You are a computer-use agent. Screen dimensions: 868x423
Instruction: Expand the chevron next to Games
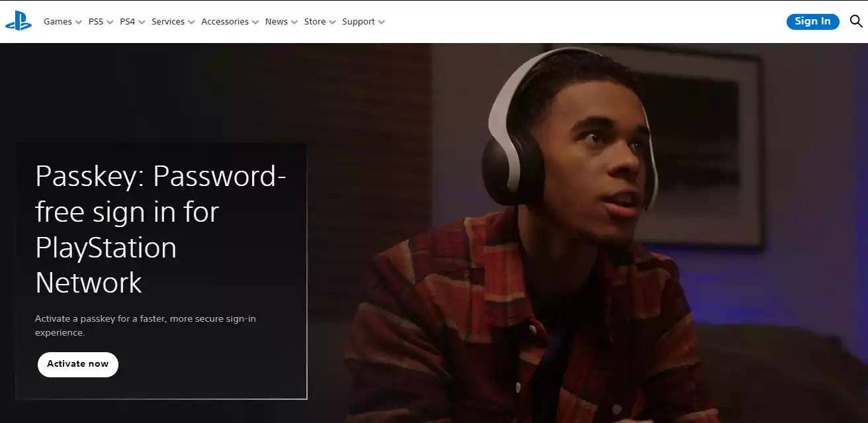(79, 23)
